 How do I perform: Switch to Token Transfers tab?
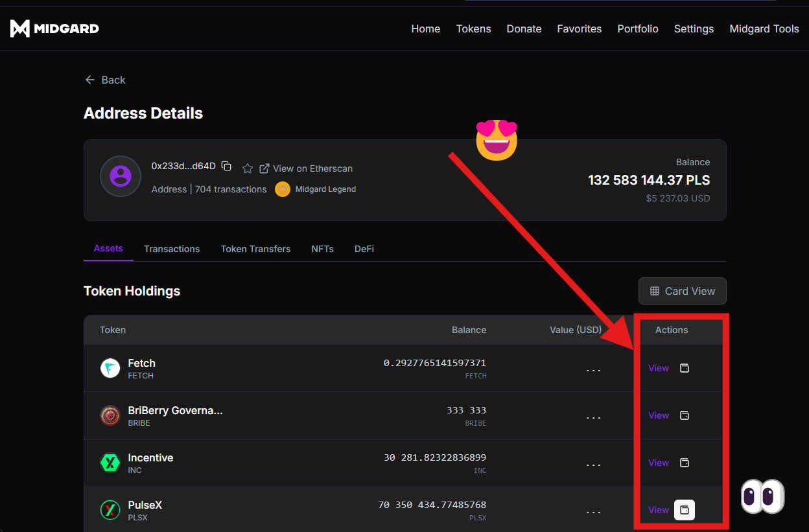pos(255,249)
